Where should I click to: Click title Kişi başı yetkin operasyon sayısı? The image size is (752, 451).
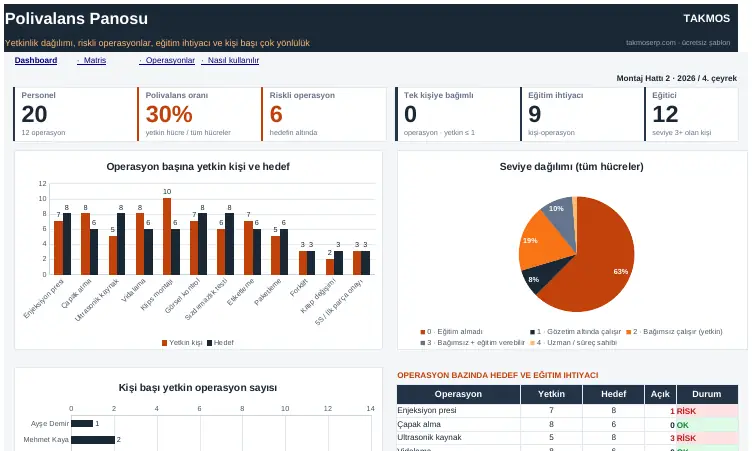pyautogui.click(x=198, y=388)
